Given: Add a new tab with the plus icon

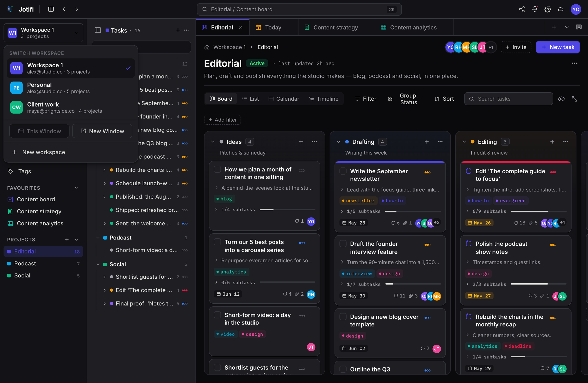Looking at the screenshot, I should coord(554,27).
